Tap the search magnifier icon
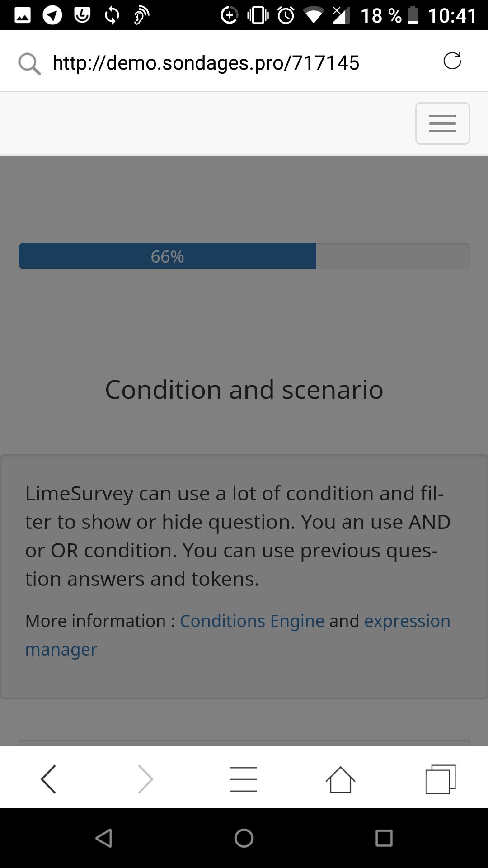 point(29,63)
